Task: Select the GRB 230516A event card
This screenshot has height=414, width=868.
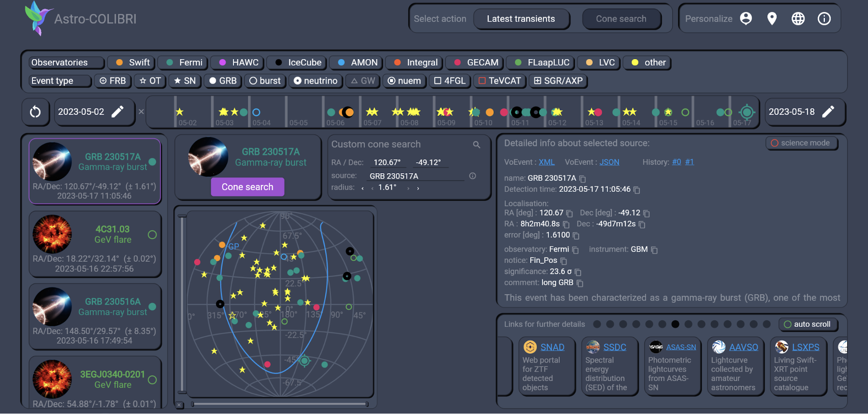Action: point(95,316)
